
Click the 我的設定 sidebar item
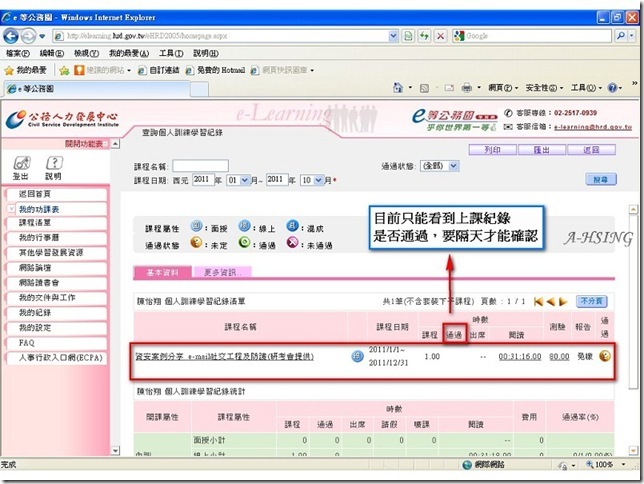pyautogui.click(x=57, y=328)
